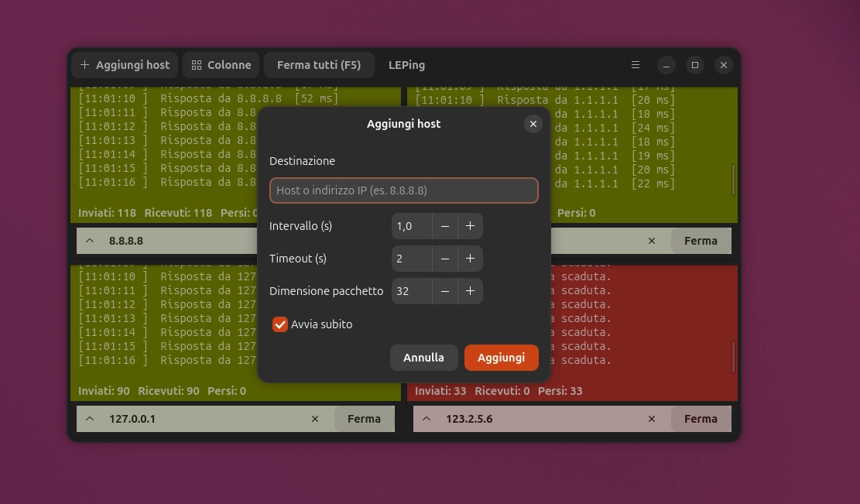Increase the Intervallo value with plus
The height and width of the screenshot is (504, 860).
(x=470, y=226)
